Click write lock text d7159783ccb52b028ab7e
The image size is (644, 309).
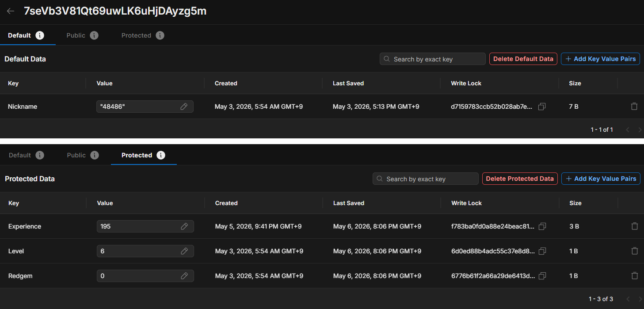(x=492, y=107)
